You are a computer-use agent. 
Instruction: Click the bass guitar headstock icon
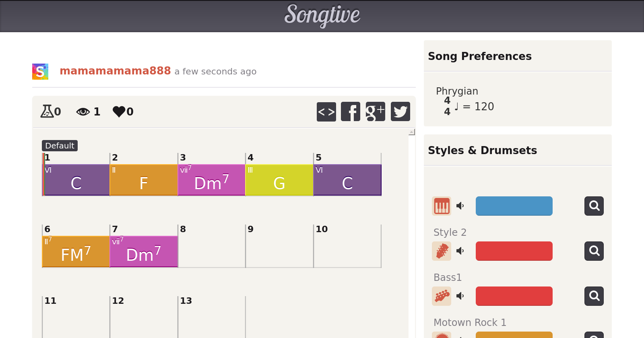pyautogui.click(x=442, y=296)
